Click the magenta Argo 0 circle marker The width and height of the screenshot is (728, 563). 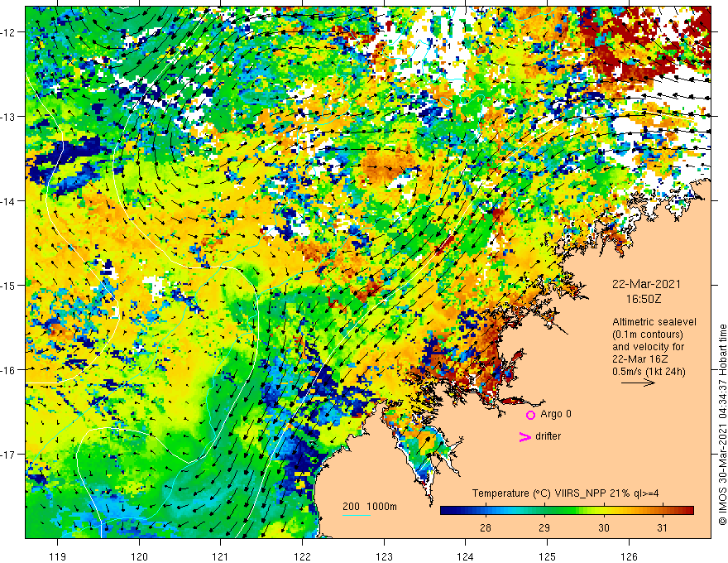click(530, 415)
